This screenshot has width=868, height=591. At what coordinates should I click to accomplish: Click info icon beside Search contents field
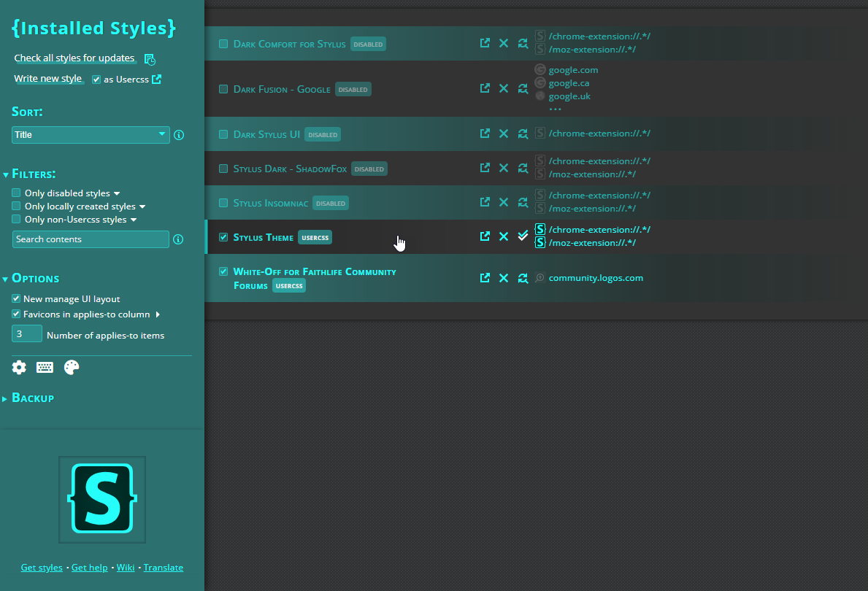[x=178, y=239]
